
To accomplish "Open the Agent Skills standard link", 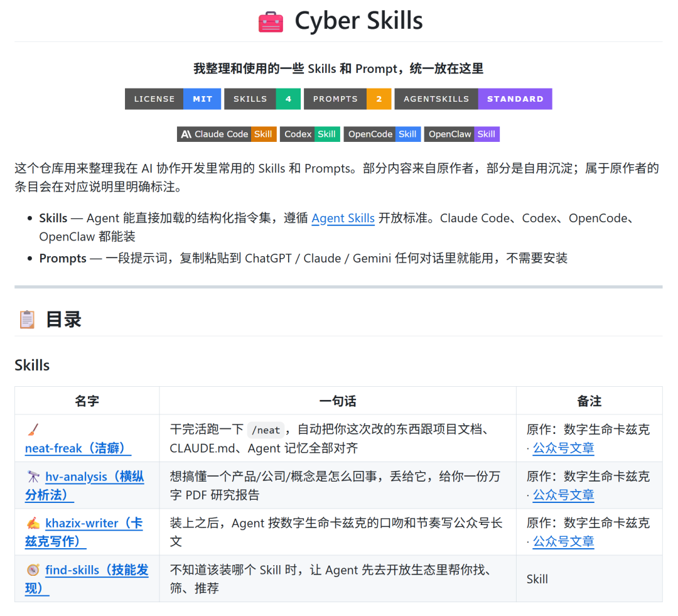I will click(x=343, y=218).
